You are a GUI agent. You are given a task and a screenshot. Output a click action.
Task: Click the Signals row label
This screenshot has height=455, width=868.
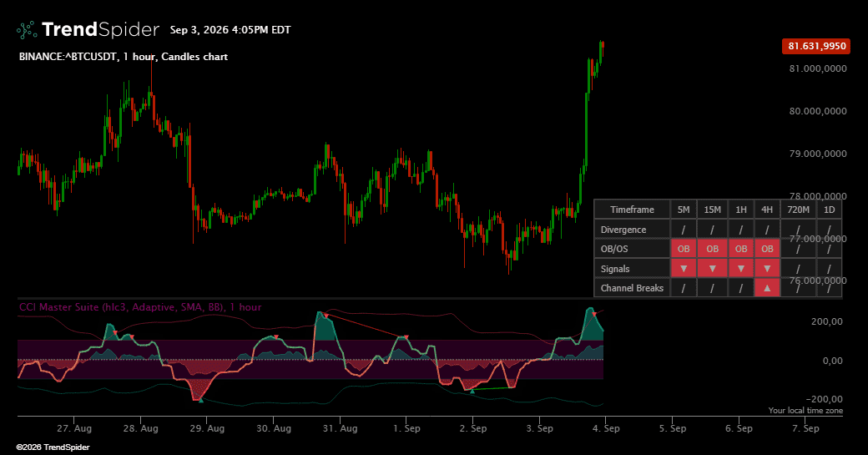tap(615, 269)
